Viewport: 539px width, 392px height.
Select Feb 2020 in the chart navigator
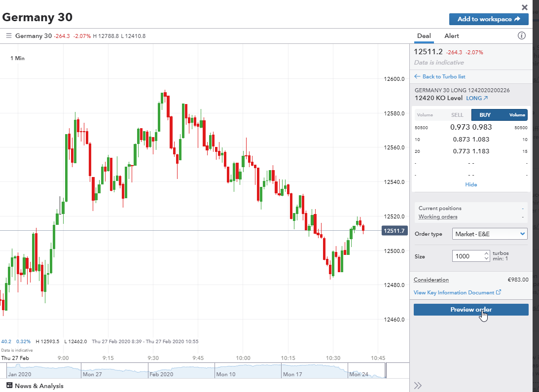[161, 374]
